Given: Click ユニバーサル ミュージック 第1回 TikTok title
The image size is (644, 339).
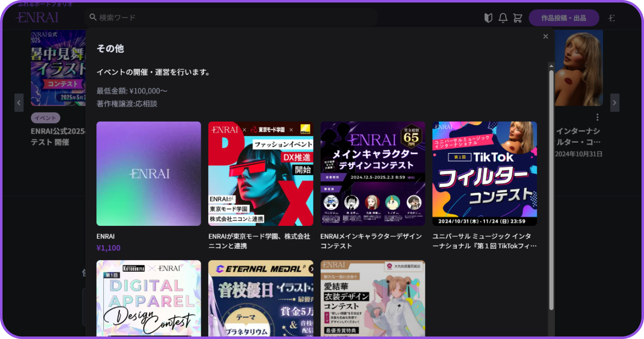Looking at the screenshot, I should point(485,241).
